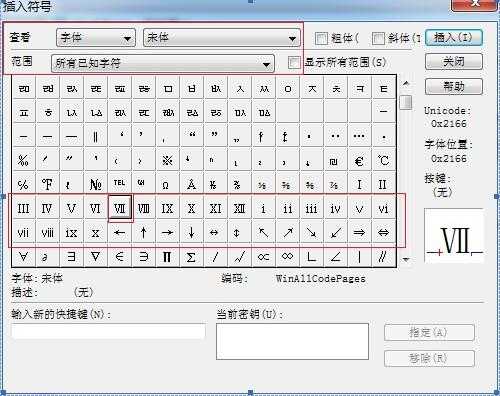The image size is (500, 396).
Task: Pick the euro sign € symbol
Action: pos(359,161)
